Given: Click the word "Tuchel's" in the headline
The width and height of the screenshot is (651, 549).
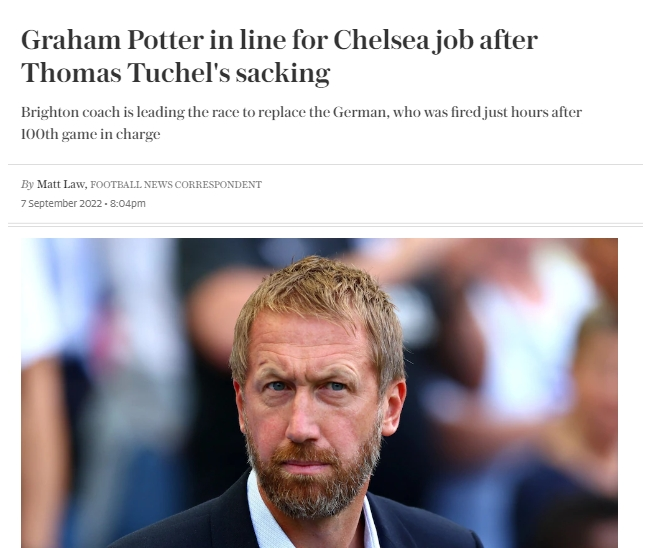Looking at the screenshot, I should (179, 73).
